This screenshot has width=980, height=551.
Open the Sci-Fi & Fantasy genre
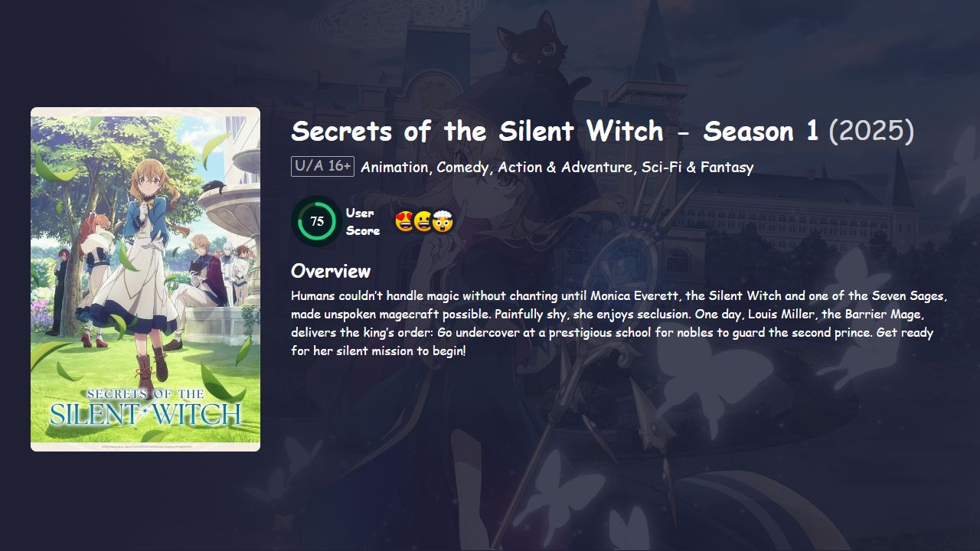tap(696, 167)
